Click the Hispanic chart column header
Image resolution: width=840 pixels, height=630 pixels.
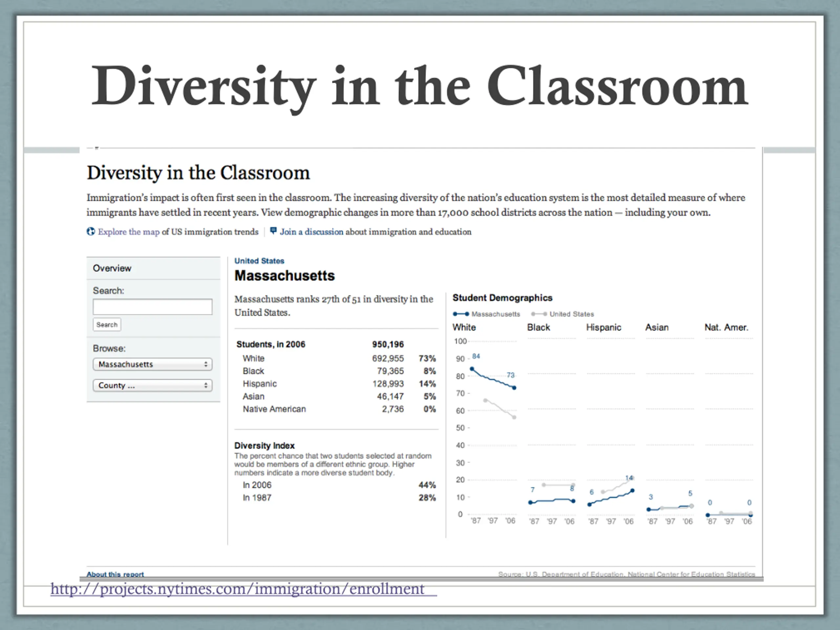tap(603, 327)
